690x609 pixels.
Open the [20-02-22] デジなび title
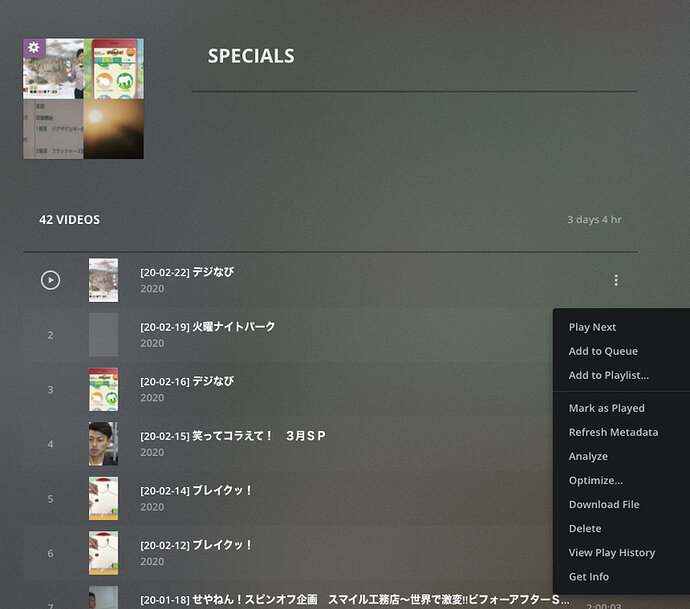187,272
